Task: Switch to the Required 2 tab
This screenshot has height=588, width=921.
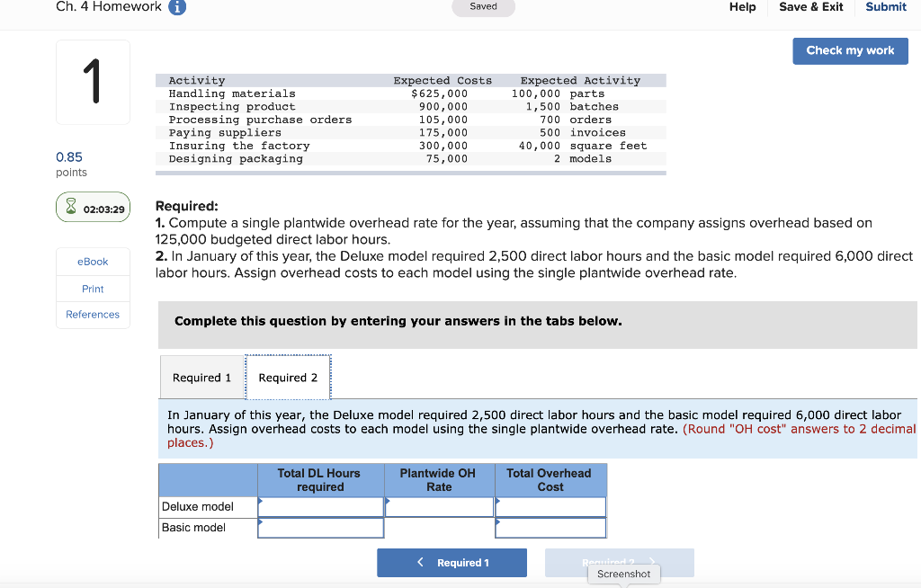Action: pos(288,378)
